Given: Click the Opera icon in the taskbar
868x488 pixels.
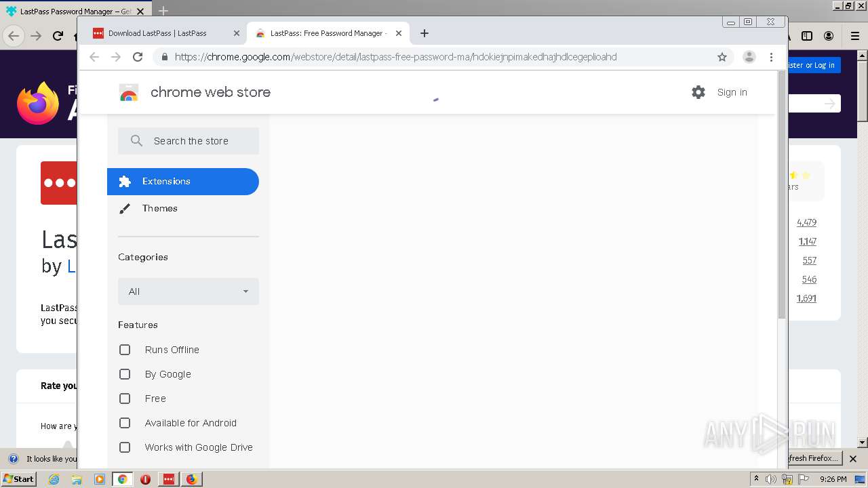Looking at the screenshot, I should (146, 479).
